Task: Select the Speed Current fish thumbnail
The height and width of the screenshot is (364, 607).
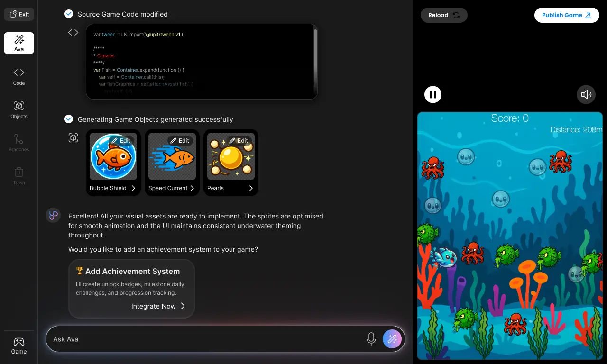Action: click(x=172, y=156)
